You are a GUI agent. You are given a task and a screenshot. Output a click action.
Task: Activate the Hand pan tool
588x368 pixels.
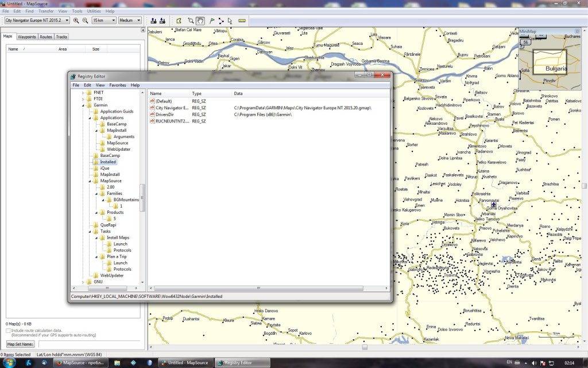click(x=200, y=21)
